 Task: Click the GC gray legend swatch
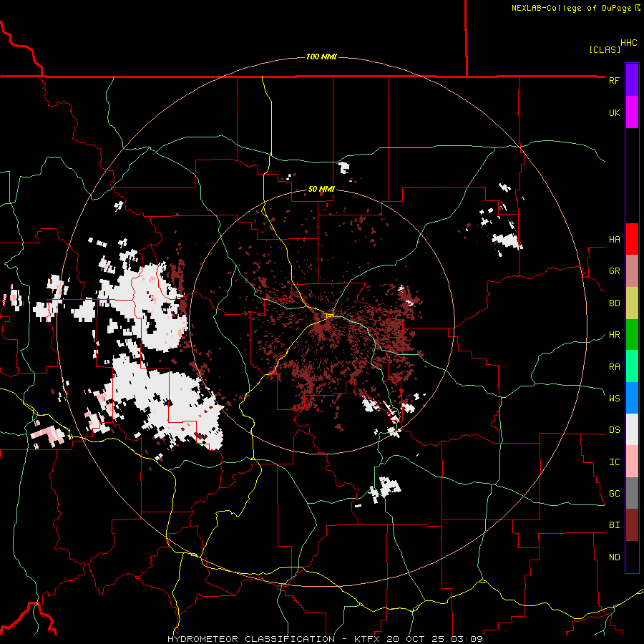click(632, 493)
